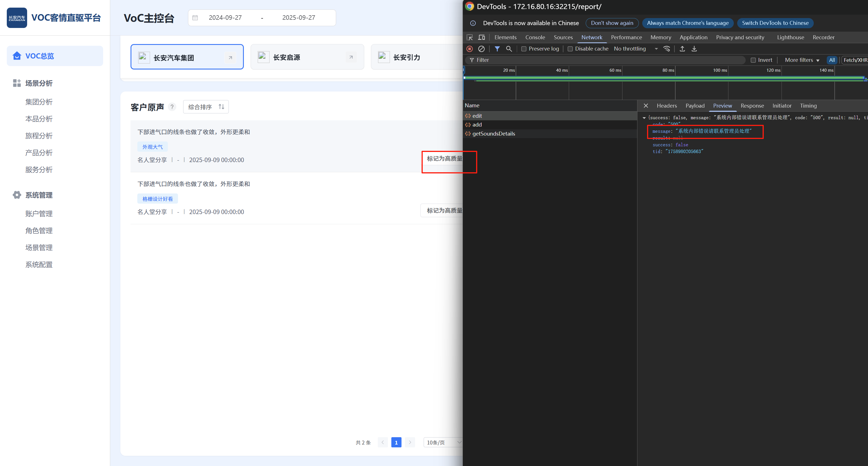Viewport: 868px width, 466px height.
Task: Toggle the device toolbar icon
Action: click(481, 37)
